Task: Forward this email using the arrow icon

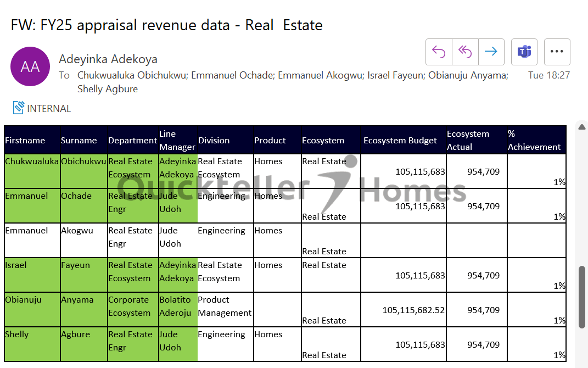Action: pyautogui.click(x=491, y=52)
